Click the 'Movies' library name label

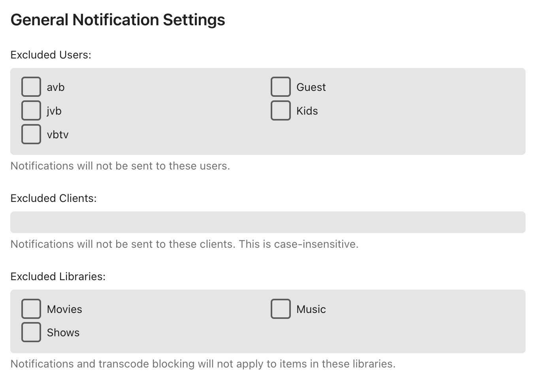[x=64, y=309]
